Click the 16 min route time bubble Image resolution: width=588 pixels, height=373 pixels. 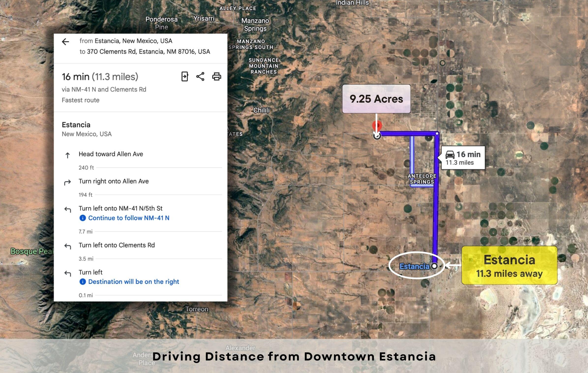point(463,158)
